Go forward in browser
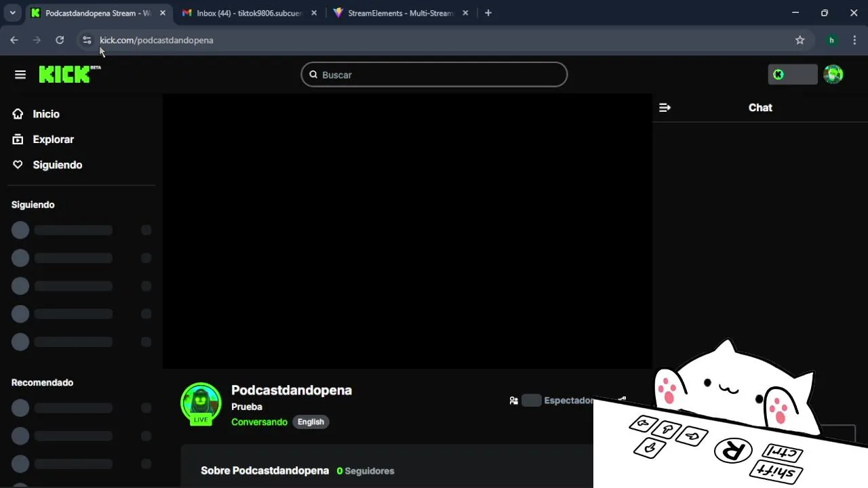 (37, 40)
